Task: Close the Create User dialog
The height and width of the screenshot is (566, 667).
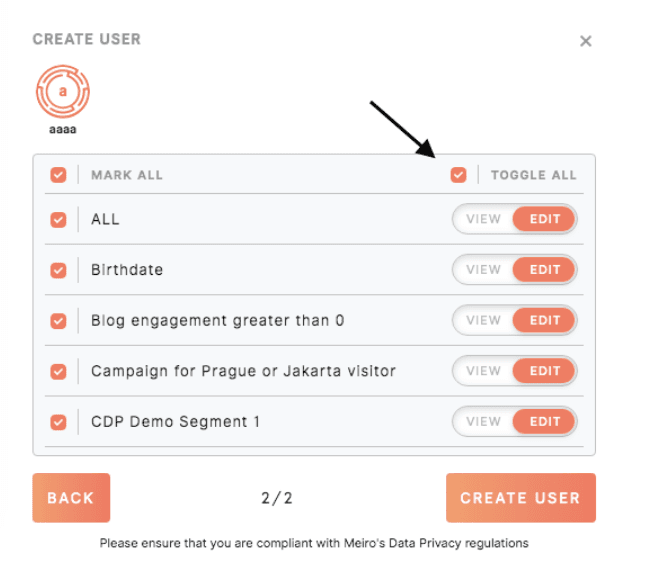Action: [586, 41]
